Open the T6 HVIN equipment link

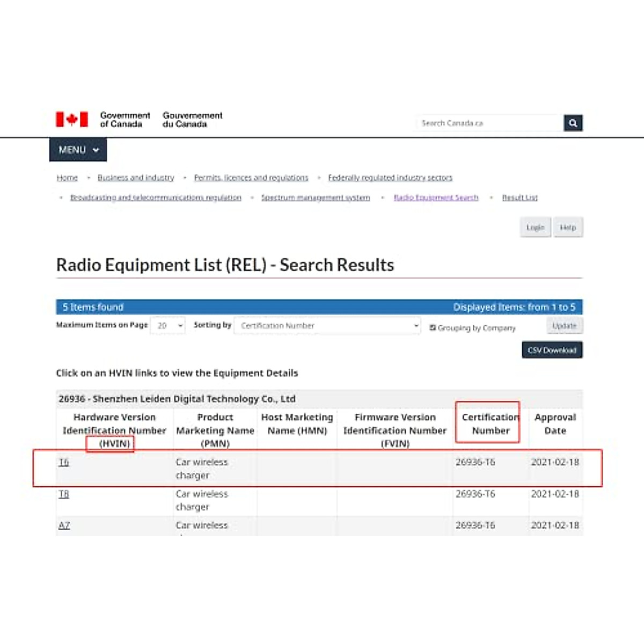(64, 462)
